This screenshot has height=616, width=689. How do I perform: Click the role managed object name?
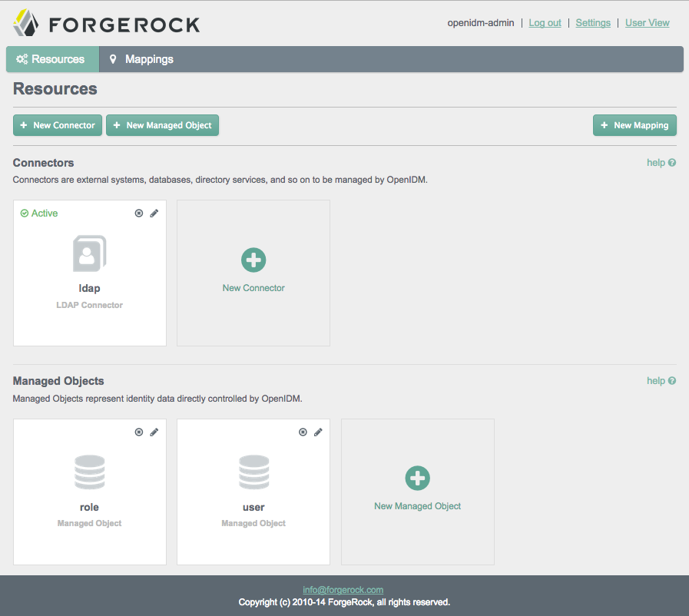89,507
